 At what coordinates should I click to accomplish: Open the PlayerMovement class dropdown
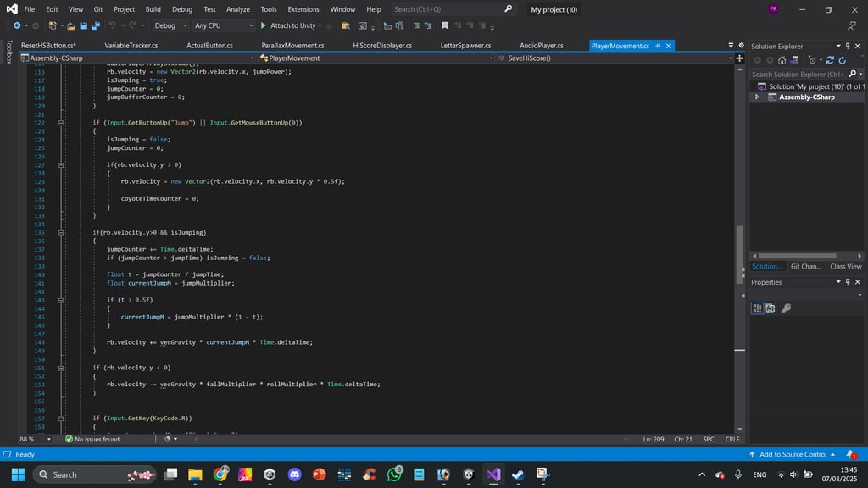click(376, 58)
